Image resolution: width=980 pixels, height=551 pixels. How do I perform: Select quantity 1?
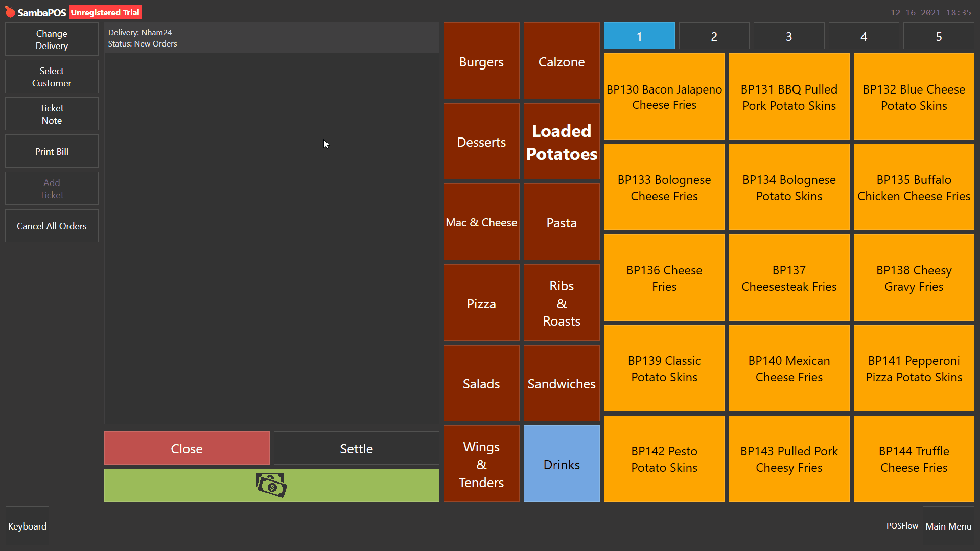[639, 36]
